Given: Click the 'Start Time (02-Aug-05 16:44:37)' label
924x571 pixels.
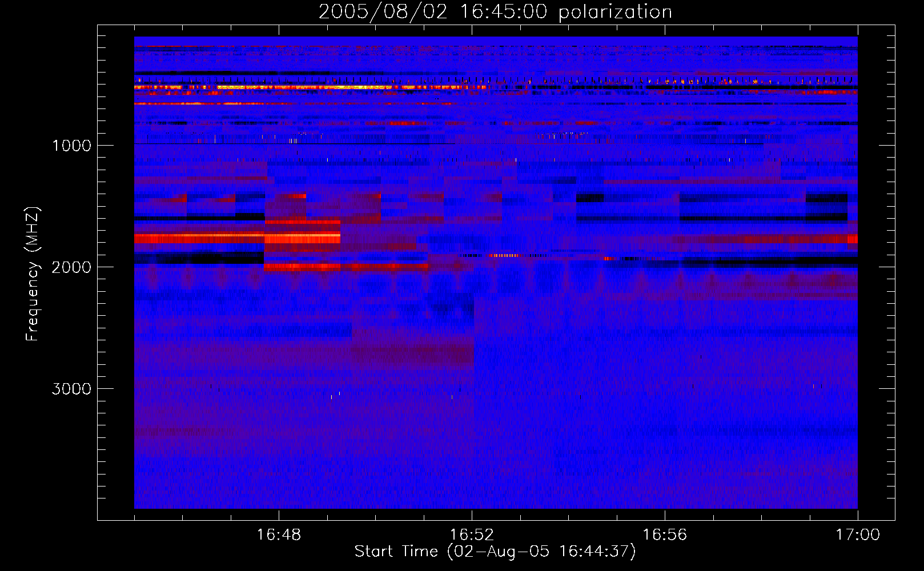Looking at the screenshot, I should [x=495, y=552].
